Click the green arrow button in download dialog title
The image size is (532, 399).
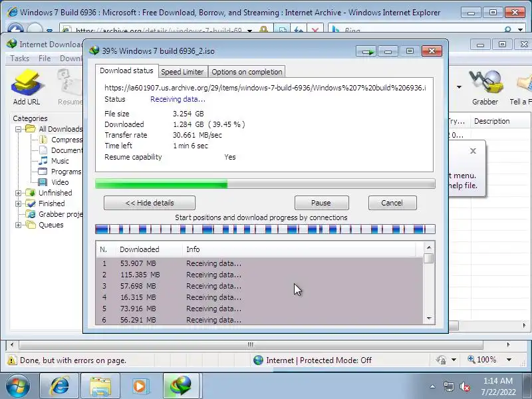tap(367, 52)
